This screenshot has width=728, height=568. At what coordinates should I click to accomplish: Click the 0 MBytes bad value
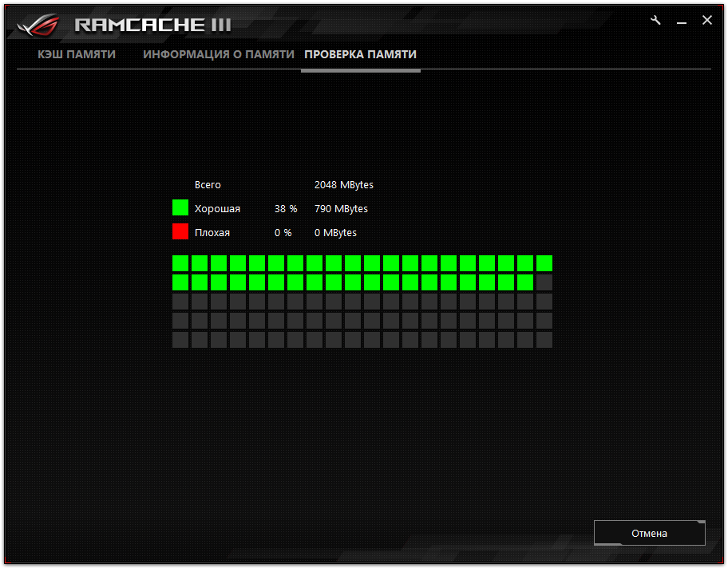point(335,232)
